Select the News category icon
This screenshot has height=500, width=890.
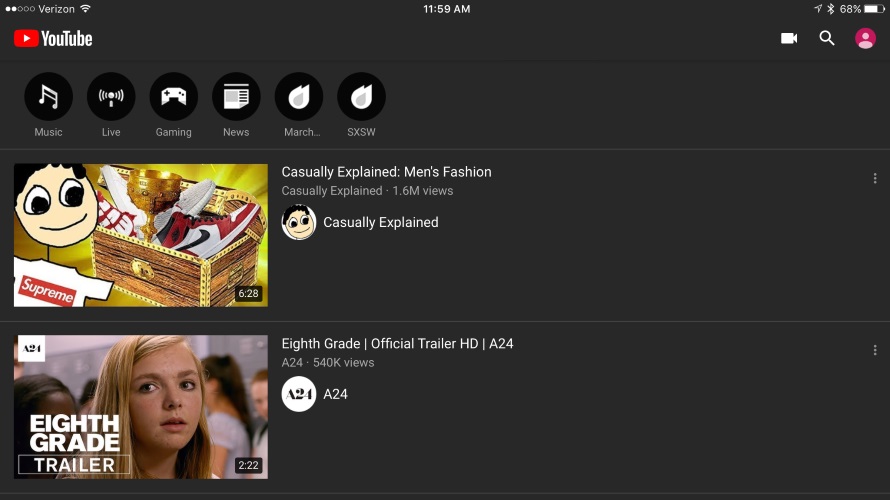(x=236, y=96)
